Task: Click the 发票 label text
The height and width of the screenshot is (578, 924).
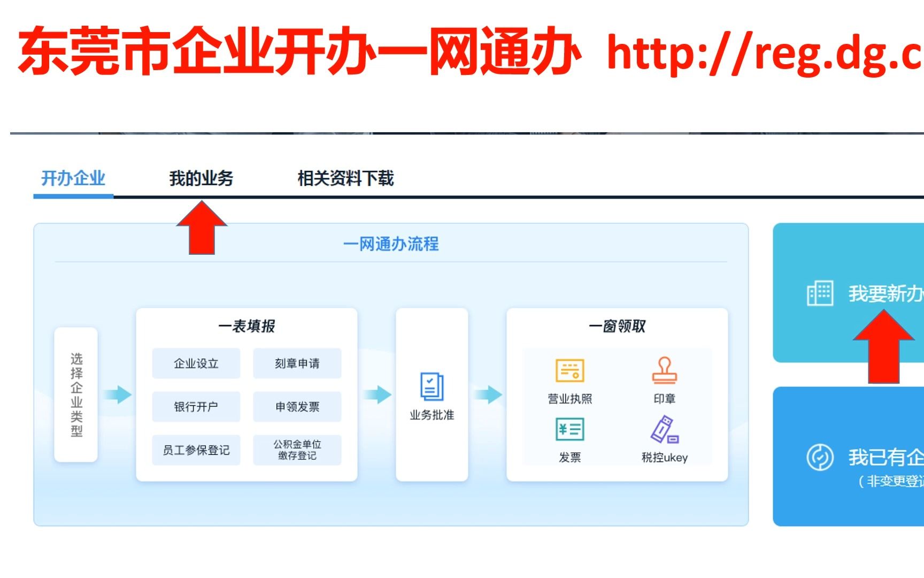Action: click(x=569, y=458)
